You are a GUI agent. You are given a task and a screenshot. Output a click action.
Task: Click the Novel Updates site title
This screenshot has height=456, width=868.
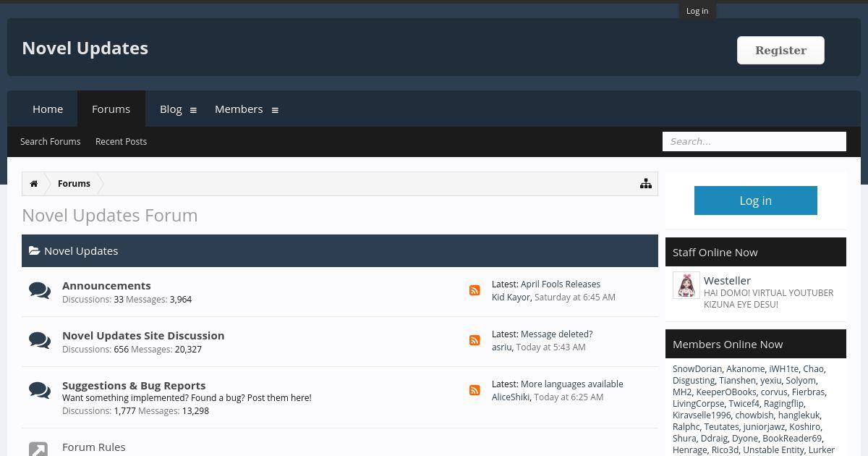pyautogui.click(x=85, y=48)
